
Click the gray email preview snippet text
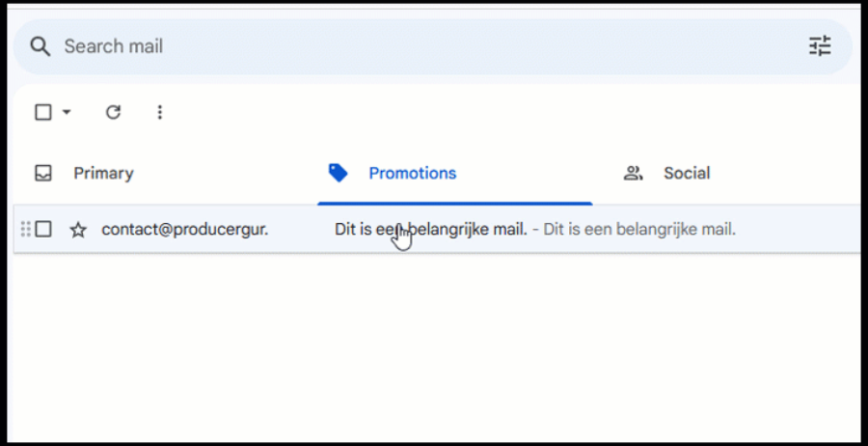click(638, 230)
